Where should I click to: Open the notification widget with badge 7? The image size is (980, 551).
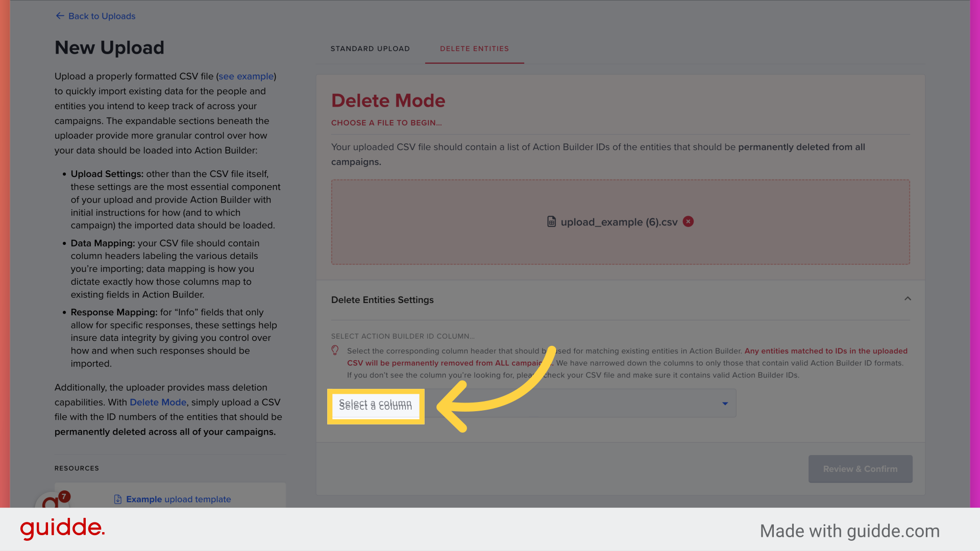(53, 500)
